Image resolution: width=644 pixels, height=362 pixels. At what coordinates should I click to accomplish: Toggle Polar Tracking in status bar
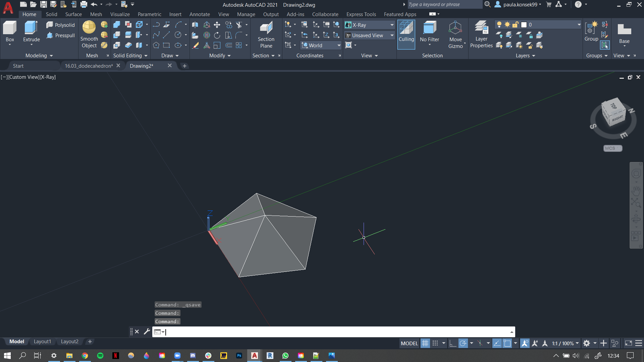click(463, 343)
